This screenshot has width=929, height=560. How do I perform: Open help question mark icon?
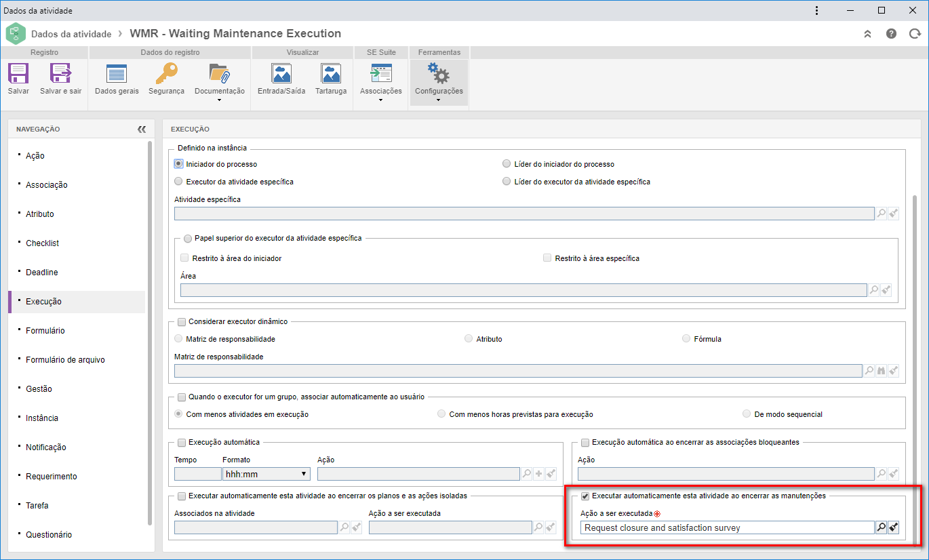[891, 34]
